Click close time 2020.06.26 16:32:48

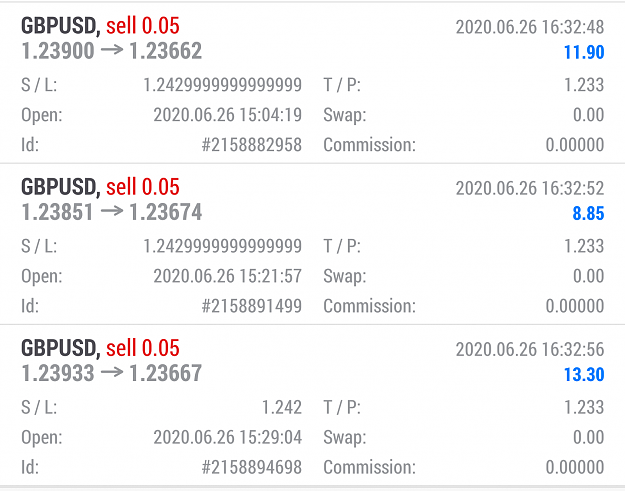point(530,27)
